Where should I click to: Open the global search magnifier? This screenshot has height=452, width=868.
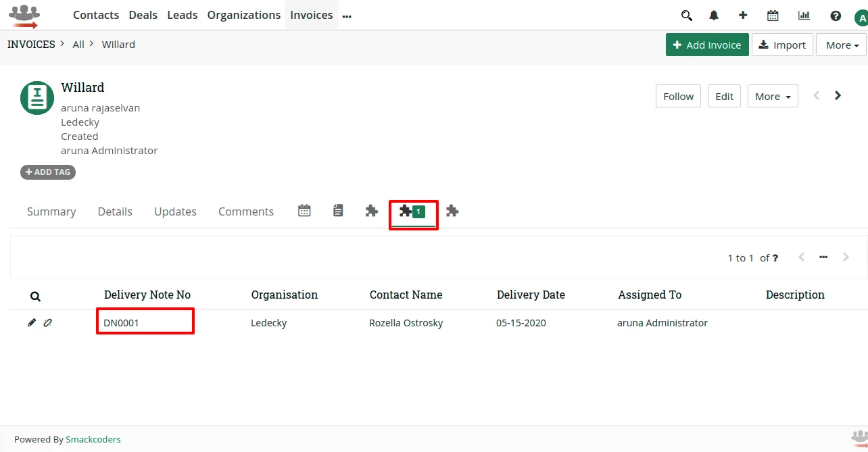(686, 15)
